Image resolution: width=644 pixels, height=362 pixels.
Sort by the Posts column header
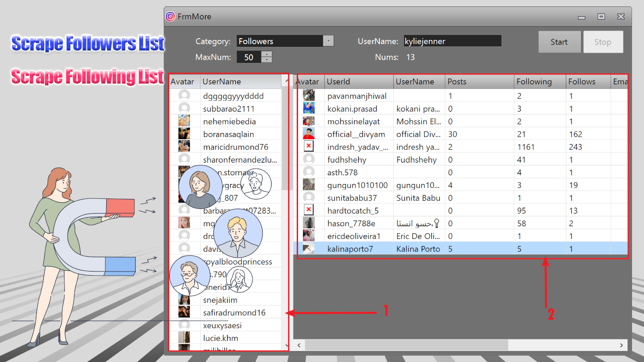click(x=479, y=82)
